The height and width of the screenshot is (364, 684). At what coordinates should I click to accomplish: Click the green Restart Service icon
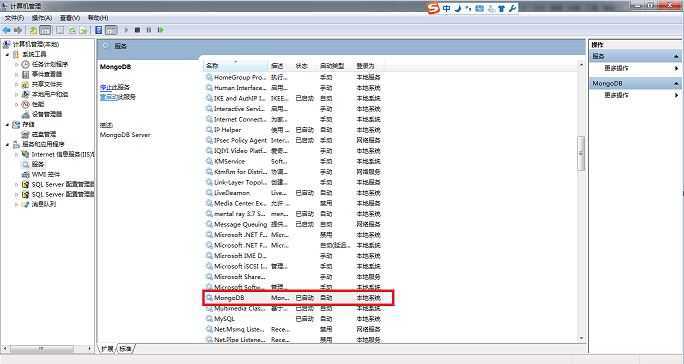click(x=161, y=30)
